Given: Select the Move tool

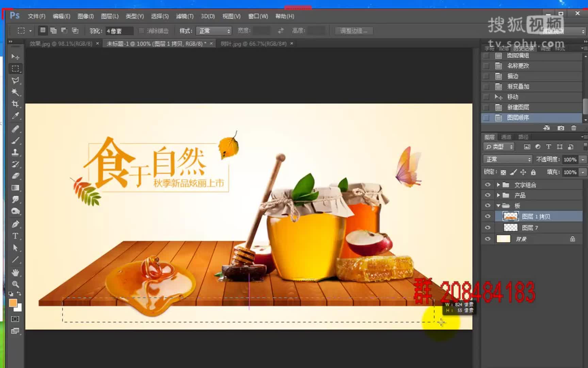Looking at the screenshot, I should (x=15, y=57).
